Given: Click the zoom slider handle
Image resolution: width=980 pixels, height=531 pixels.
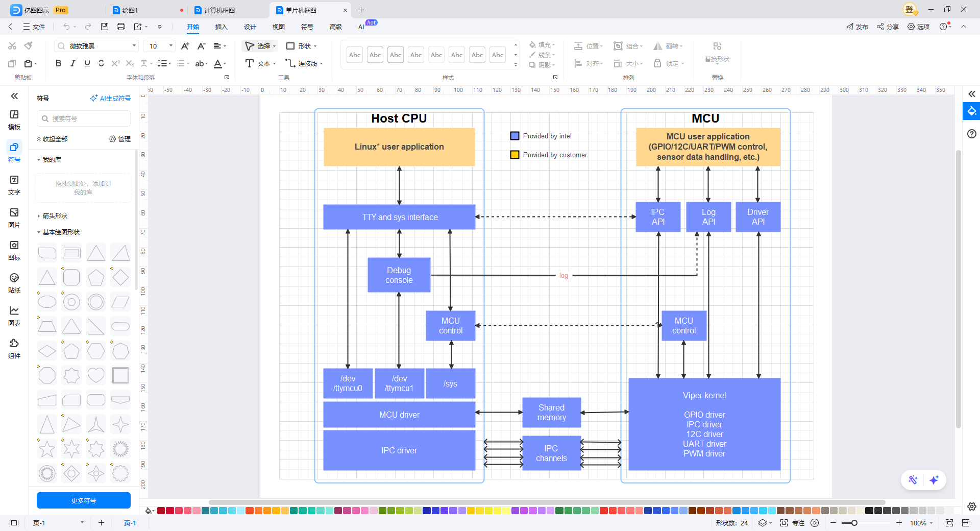Looking at the screenshot, I should [854, 523].
